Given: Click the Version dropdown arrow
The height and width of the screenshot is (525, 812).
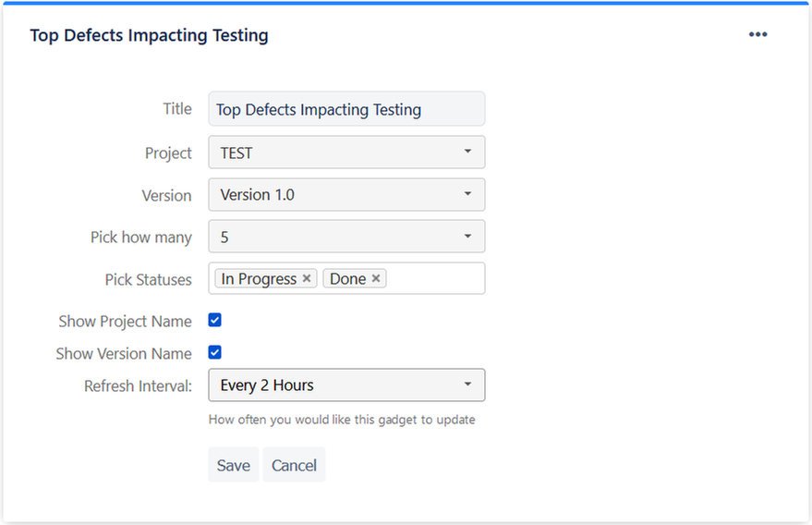Looking at the screenshot, I should pyautogui.click(x=467, y=194).
